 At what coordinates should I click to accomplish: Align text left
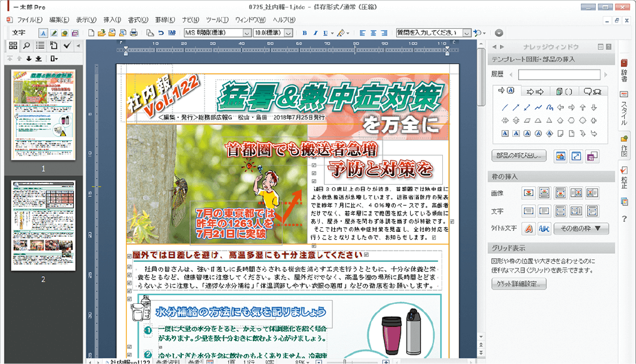pos(363,33)
